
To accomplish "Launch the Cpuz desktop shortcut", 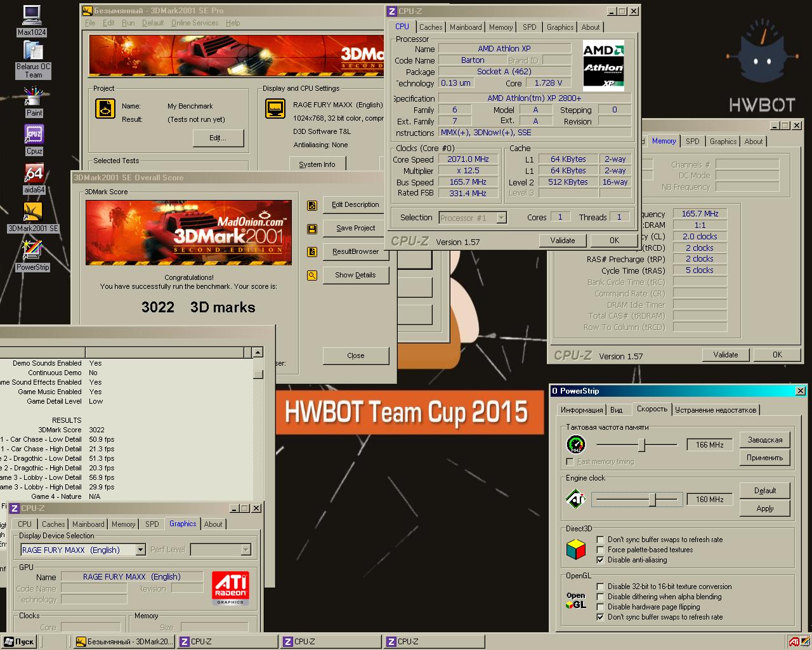I will pyautogui.click(x=34, y=140).
